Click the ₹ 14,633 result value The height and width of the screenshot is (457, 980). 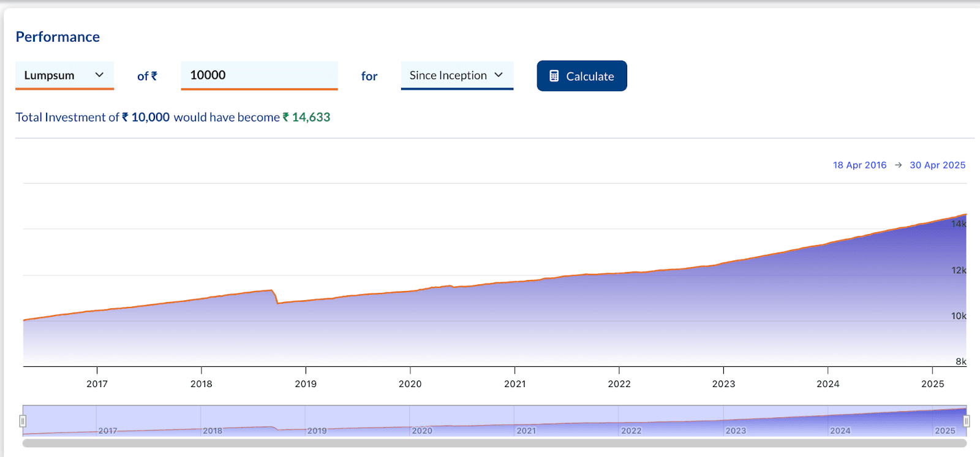point(306,117)
